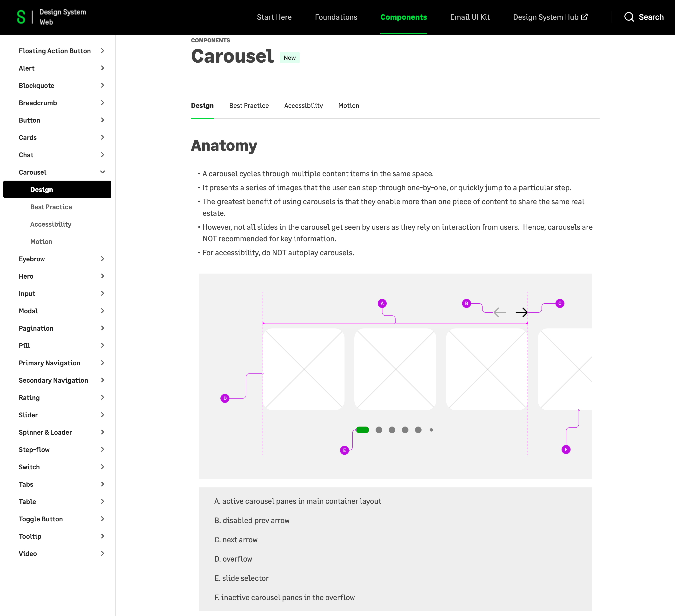This screenshot has width=675, height=616.
Task: Select Design in the Carousel sidebar submenu
Action: coord(57,189)
